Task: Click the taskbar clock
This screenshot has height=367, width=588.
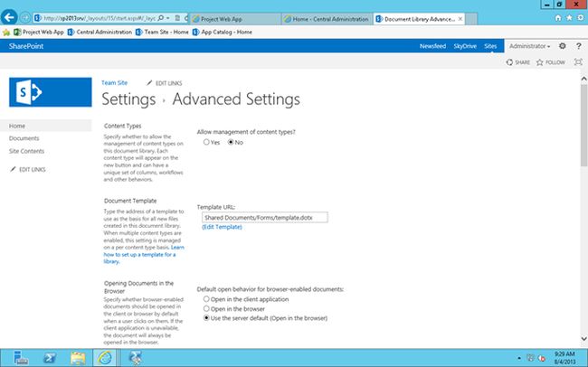Action: tap(564, 358)
